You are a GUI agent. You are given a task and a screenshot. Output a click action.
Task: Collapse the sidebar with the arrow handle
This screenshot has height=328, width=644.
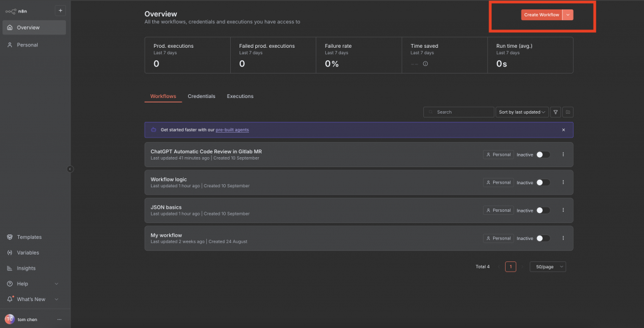[70, 168]
